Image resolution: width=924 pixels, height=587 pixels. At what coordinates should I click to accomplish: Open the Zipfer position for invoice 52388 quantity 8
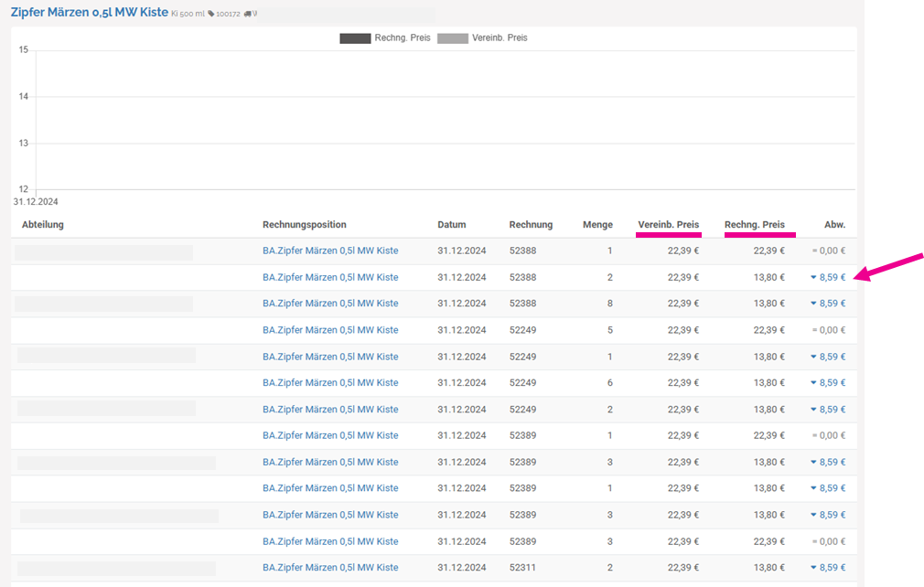click(x=330, y=304)
